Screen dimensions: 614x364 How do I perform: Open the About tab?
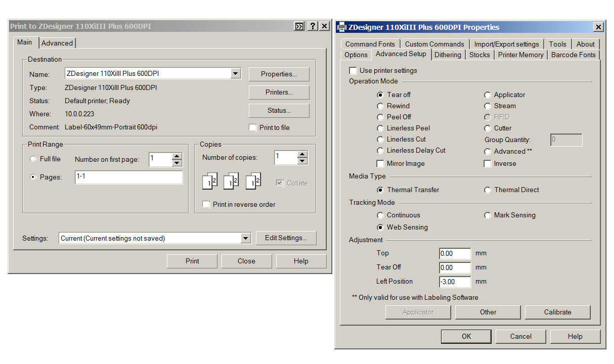pos(586,44)
